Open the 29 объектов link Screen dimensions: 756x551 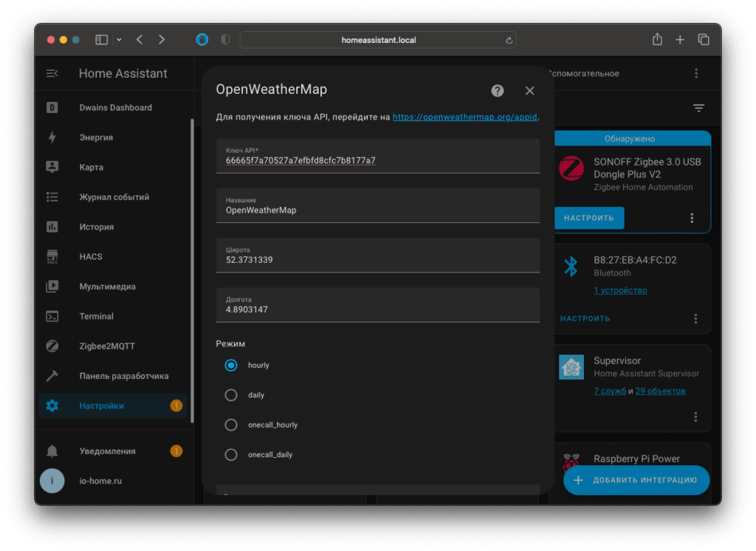click(x=660, y=391)
